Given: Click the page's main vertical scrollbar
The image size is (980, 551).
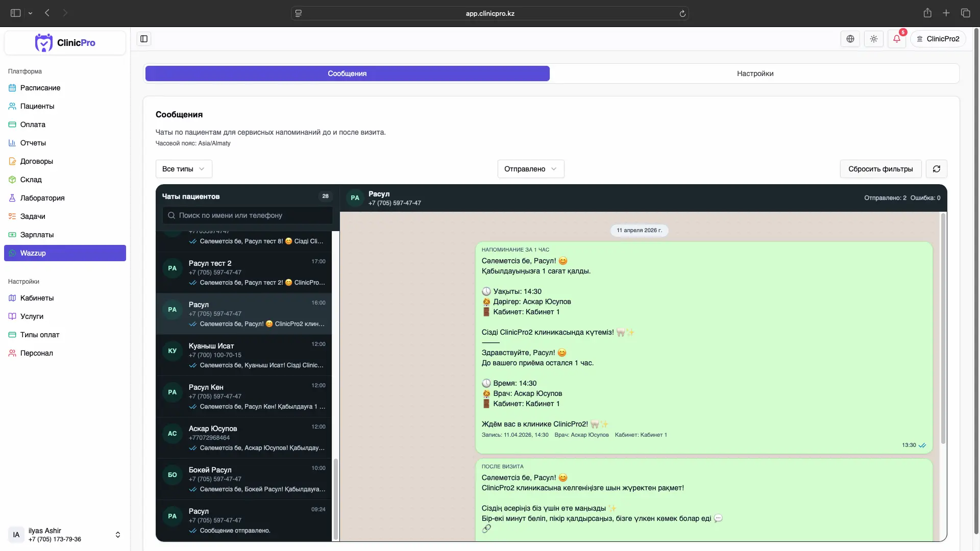Looking at the screenshot, I should (x=976, y=282).
